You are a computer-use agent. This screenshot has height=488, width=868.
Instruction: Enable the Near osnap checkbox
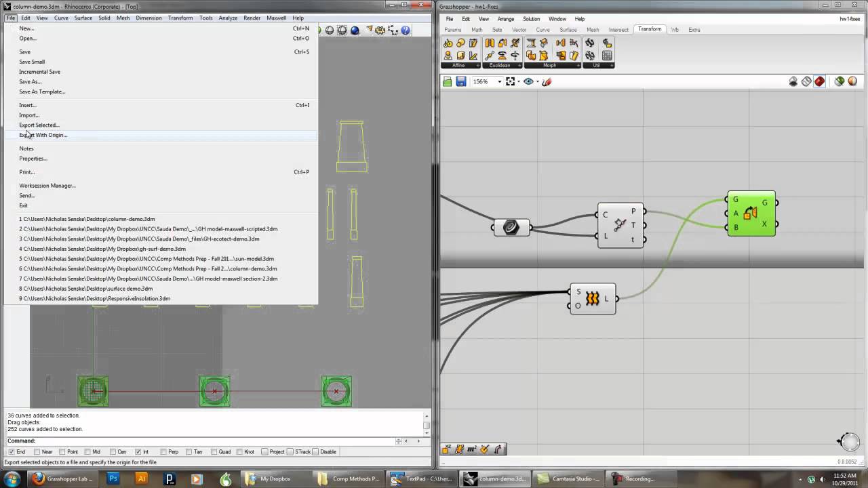[x=37, y=451]
